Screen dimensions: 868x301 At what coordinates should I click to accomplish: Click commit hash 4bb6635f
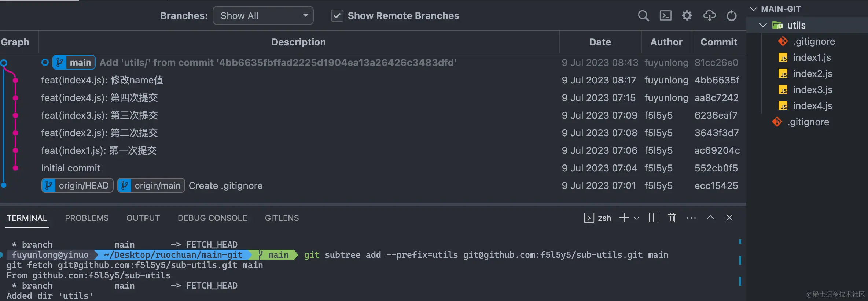click(717, 80)
